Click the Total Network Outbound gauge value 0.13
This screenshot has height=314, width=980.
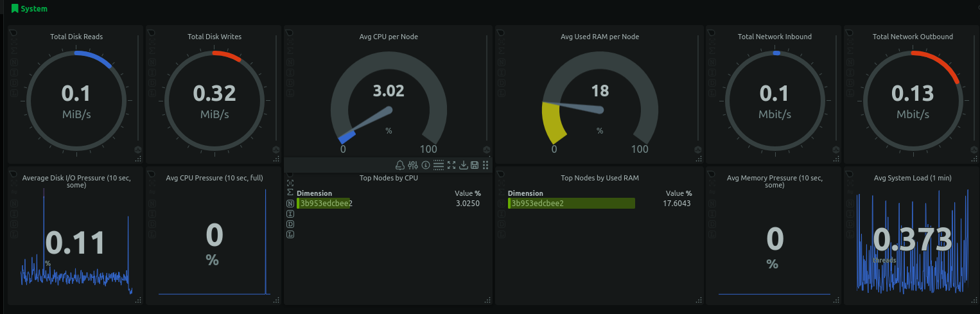pos(913,94)
